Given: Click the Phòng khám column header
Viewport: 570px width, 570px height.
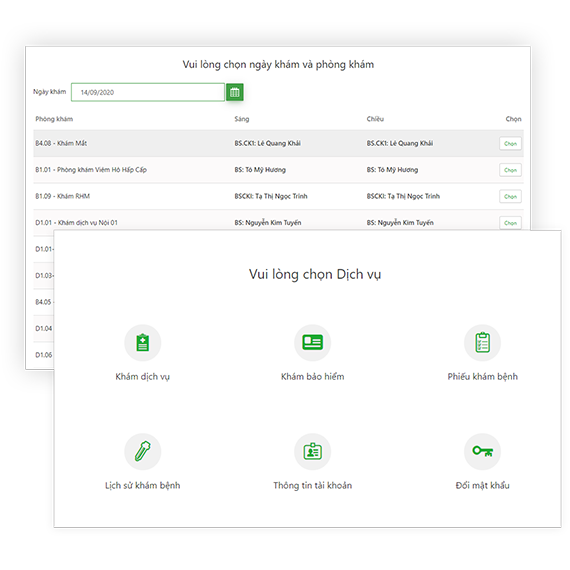Looking at the screenshot, I should click(x=54, y=119).
